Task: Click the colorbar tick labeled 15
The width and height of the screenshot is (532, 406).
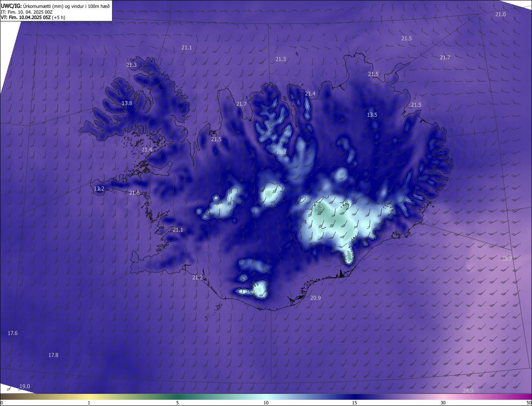Action: click(355, 403)
